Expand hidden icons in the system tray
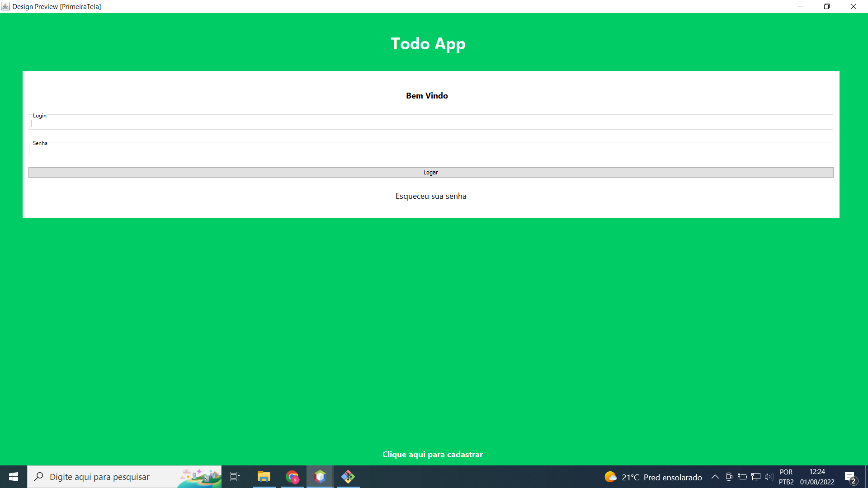Image resolution: width=868 pixels, height=488 pixels. [715, 477]
